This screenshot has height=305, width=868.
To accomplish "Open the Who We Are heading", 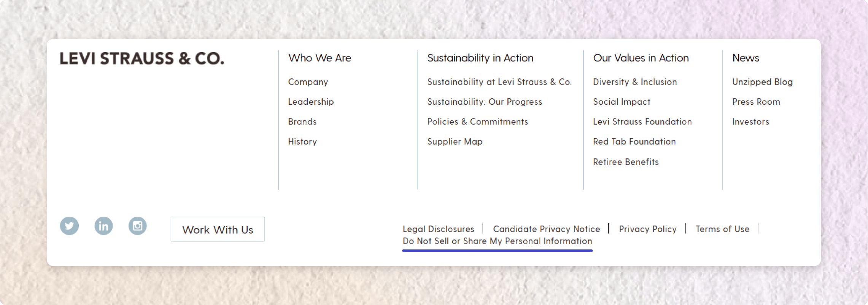I will click(320, 58).
